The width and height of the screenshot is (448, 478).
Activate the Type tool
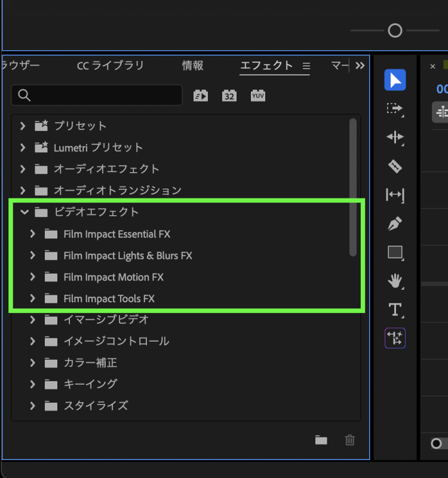[x=395, y=310]
